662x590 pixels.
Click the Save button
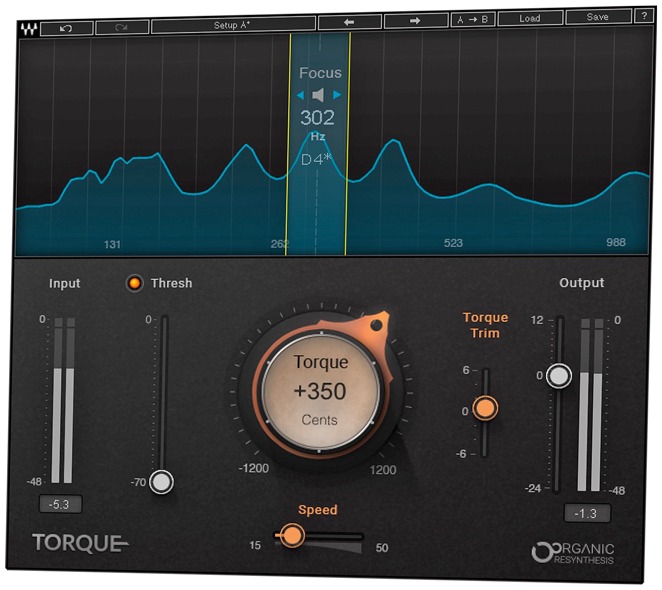tap(598, 17)
